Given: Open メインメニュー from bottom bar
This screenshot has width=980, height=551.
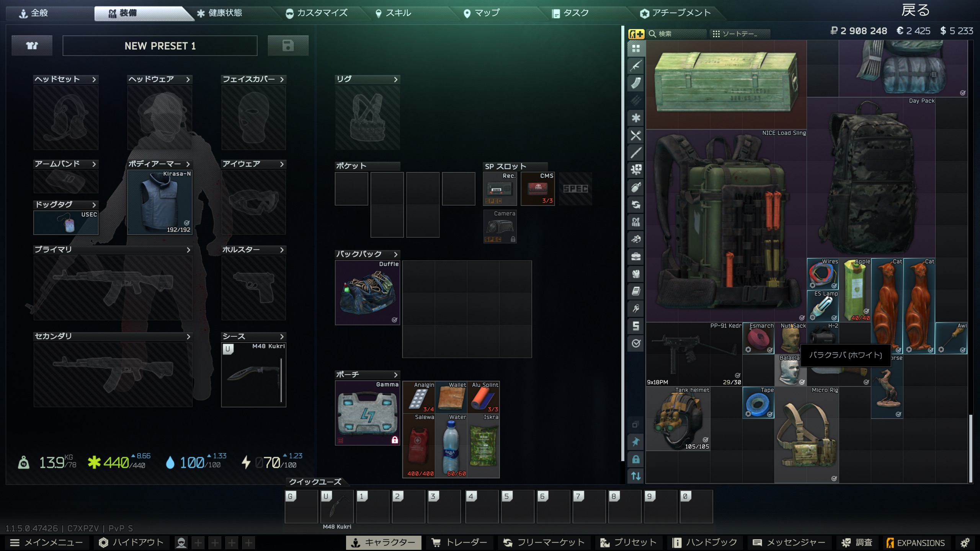Looking at the screenshot, I should point(47,543).
